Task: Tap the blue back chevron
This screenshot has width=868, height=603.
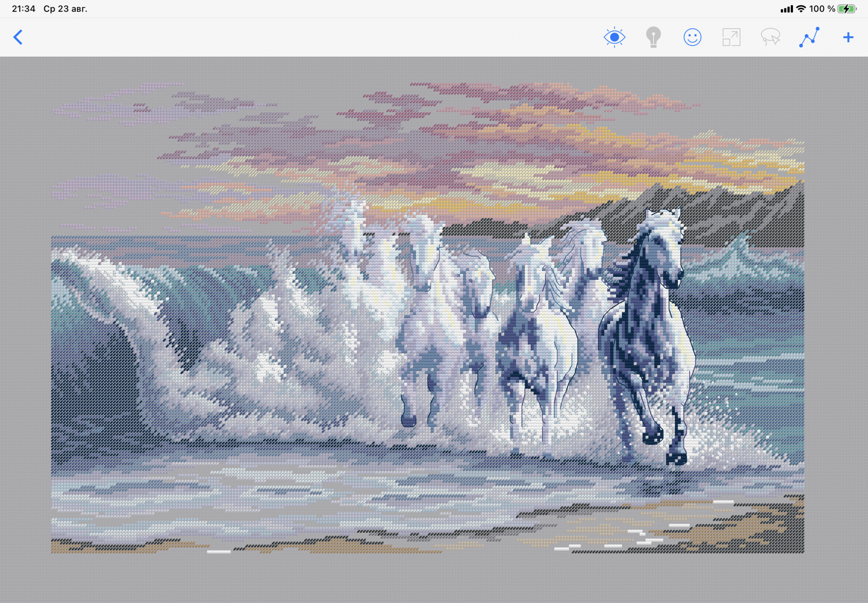Action: [x=18, y=37]
